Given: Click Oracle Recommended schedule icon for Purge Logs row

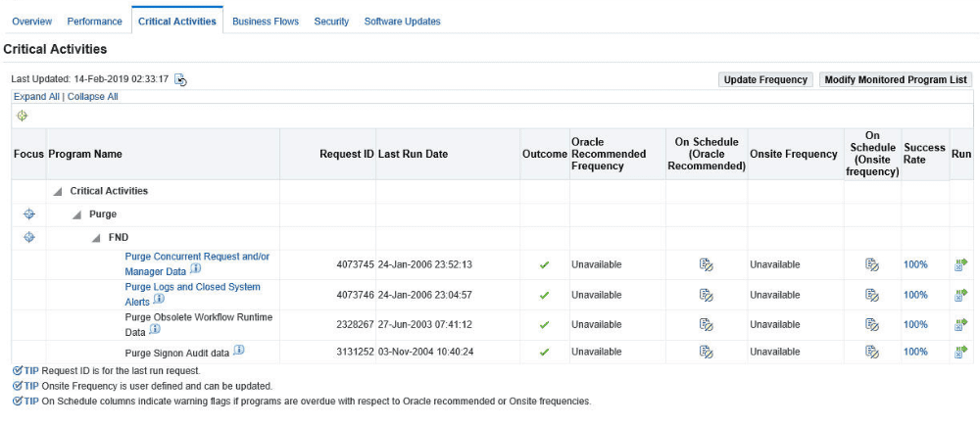Looking at the screenshot, I should click(707, 294).
